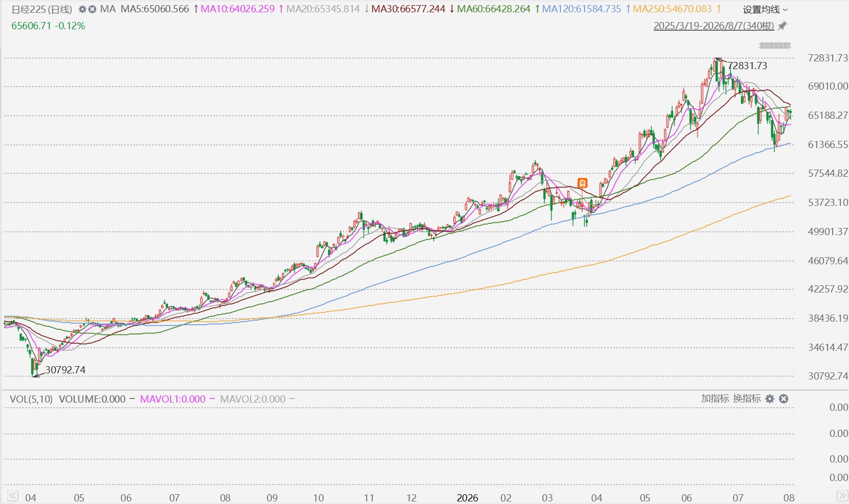Click the 65188.27 price axis label
This screenshot has height=504, width=849.
pyautogui.click(x=828, y=115)
